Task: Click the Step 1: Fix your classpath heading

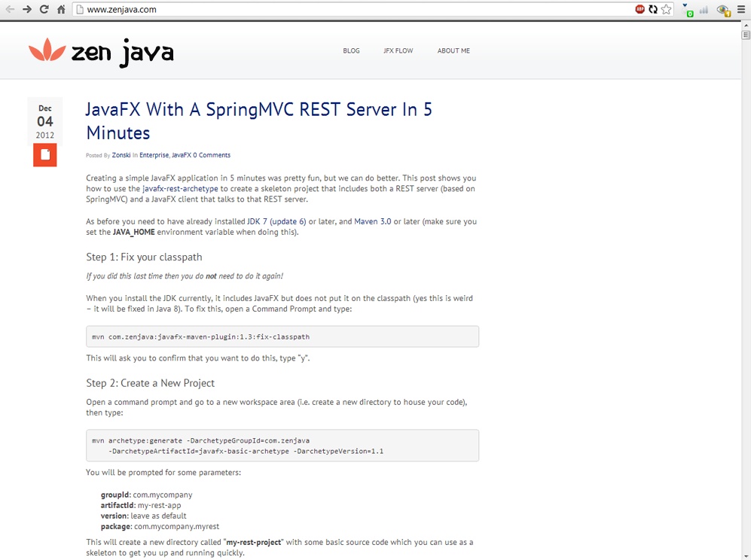Action: 144,257
